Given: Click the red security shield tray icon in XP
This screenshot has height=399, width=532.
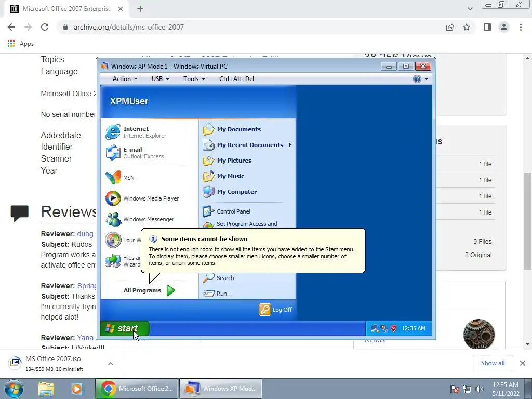Looking at the screenshot, I should pos(394,328).
